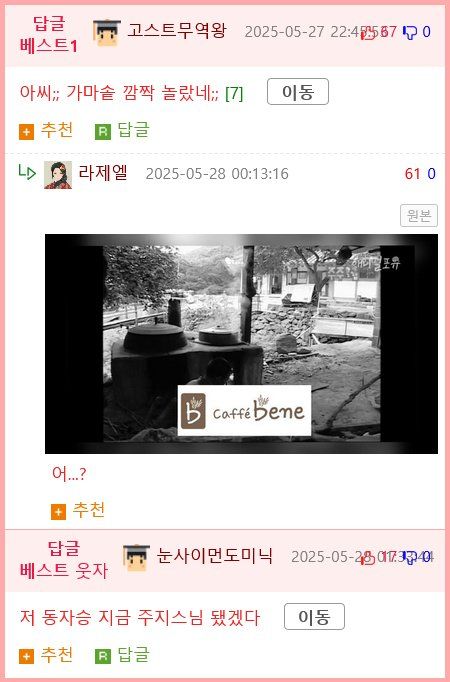Expand the [7] reply count link
The height and width of the screenshot is (682, 450).
pyautogui.click(x=234, y=94)
